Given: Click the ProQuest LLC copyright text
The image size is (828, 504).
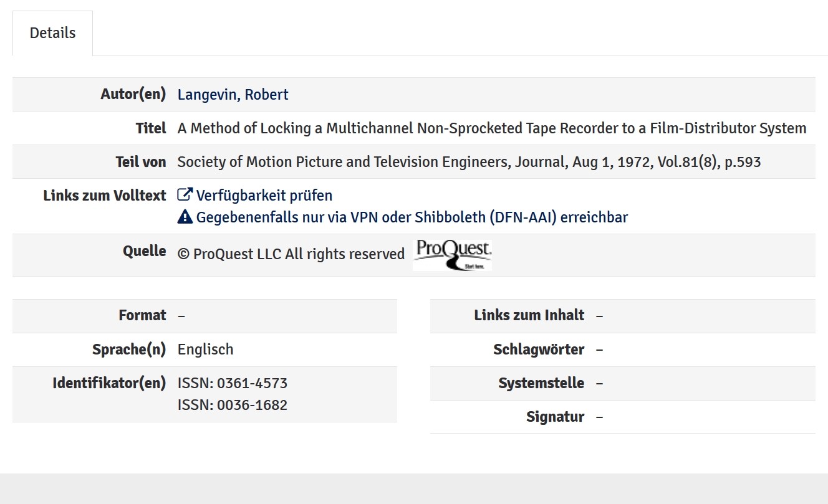Looking at the screenshot, I should [291, 254].
